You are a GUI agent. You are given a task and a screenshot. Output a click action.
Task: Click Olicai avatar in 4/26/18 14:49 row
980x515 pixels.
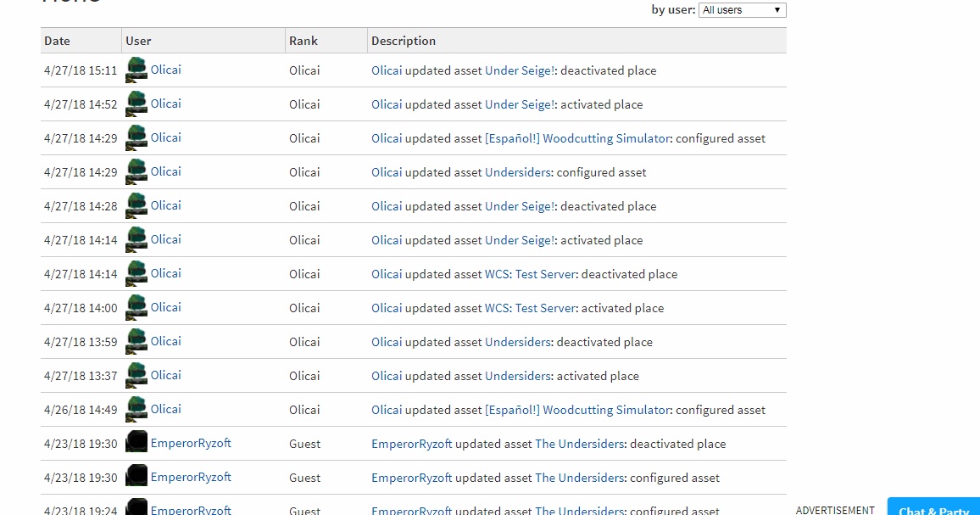coord(136,409)
